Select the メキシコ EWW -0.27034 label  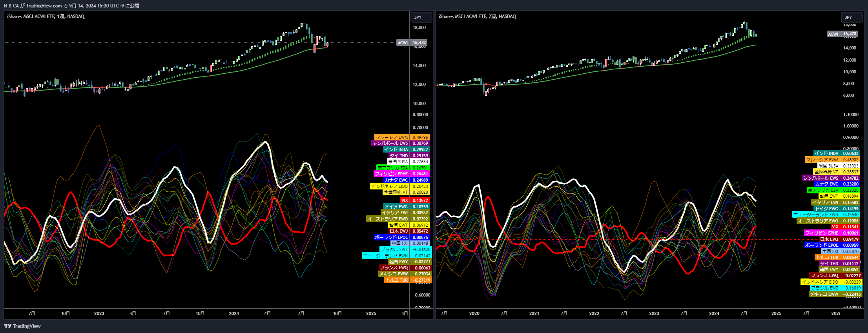[x=405, y=274]
